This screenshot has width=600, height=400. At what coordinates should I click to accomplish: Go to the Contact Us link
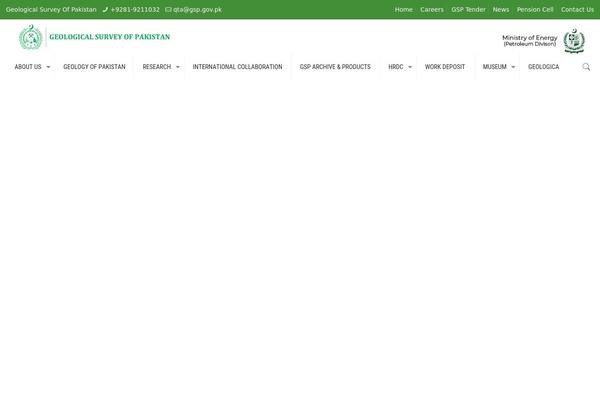click(x=577, y=10)
